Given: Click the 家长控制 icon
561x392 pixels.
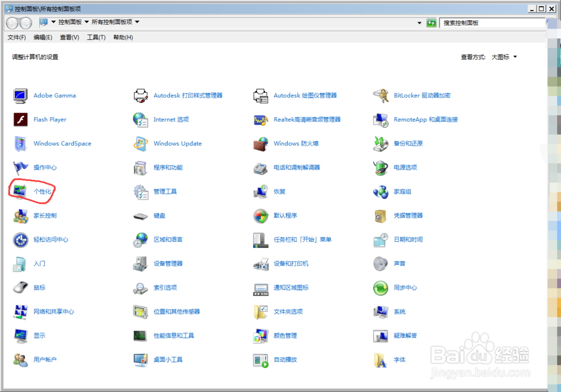Looking at the screenshot, I should coord(20,216).
